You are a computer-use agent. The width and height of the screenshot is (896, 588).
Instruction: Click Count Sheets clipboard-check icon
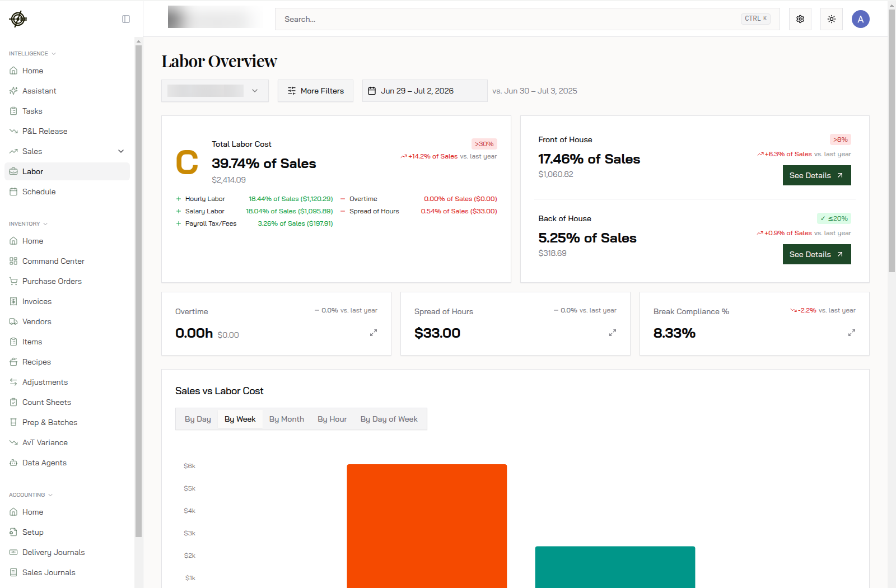[x=13, y=402]
